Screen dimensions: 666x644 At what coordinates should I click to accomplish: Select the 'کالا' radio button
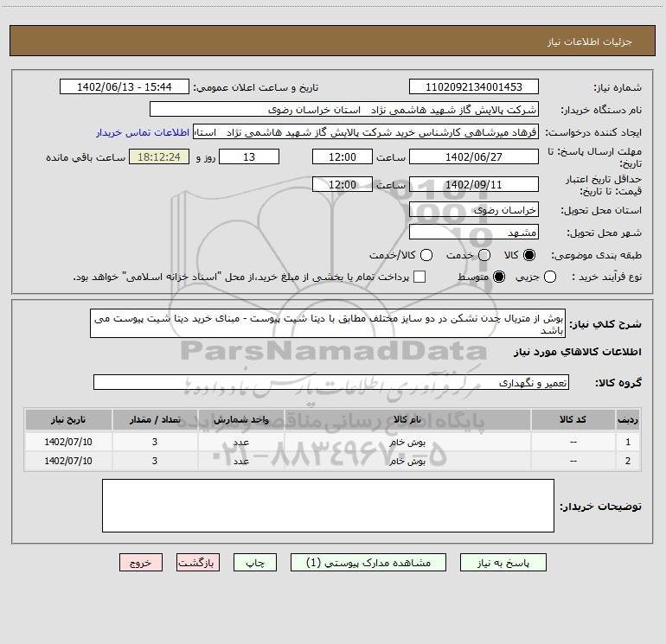[530, 255]
